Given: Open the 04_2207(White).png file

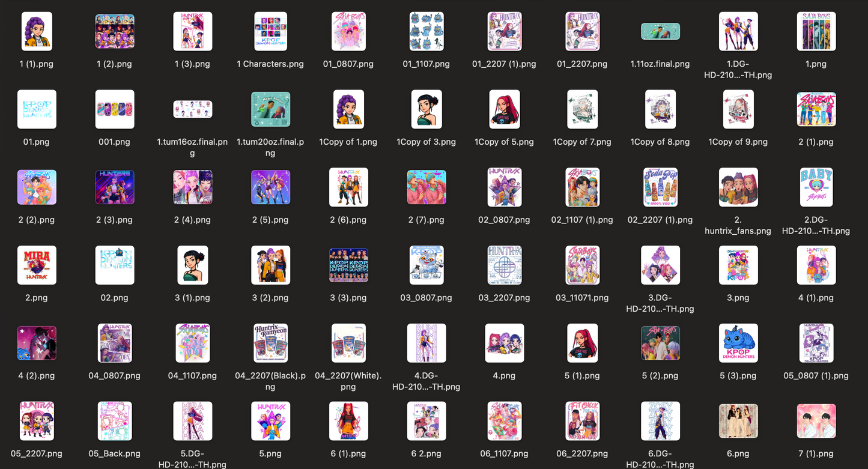Looking at the screenshot, I should tap(348, 343).
